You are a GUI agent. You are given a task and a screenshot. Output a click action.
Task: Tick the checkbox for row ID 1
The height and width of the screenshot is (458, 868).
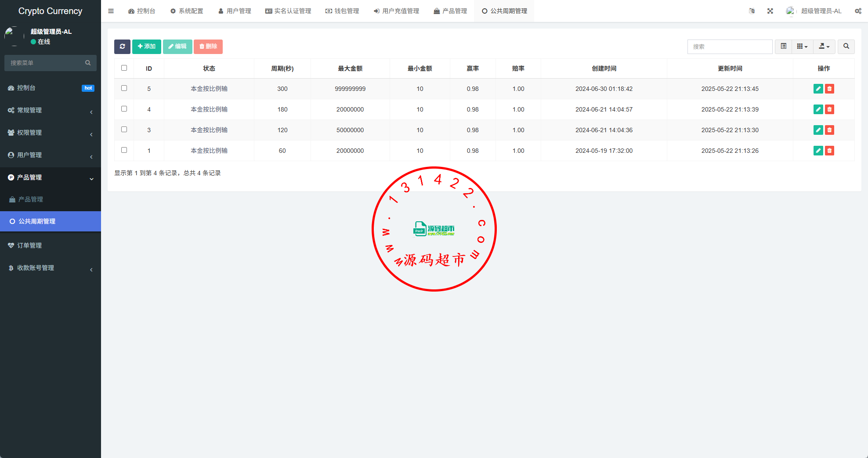point(124,150)
